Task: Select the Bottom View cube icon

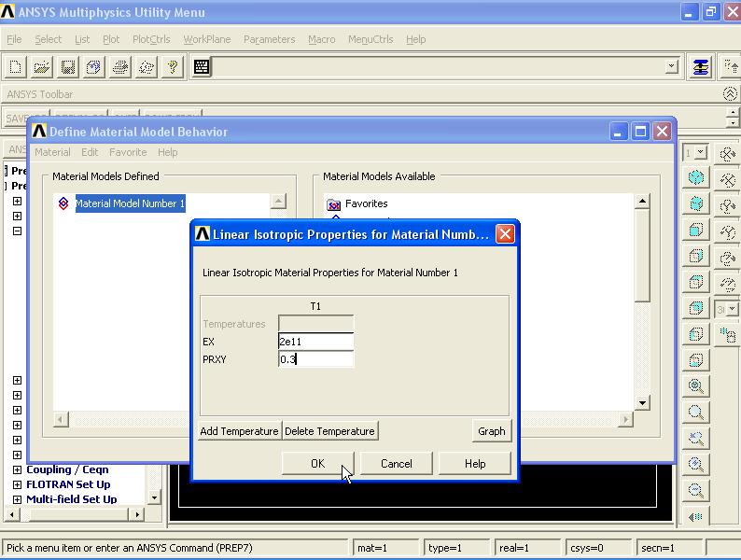Action: 696,360
